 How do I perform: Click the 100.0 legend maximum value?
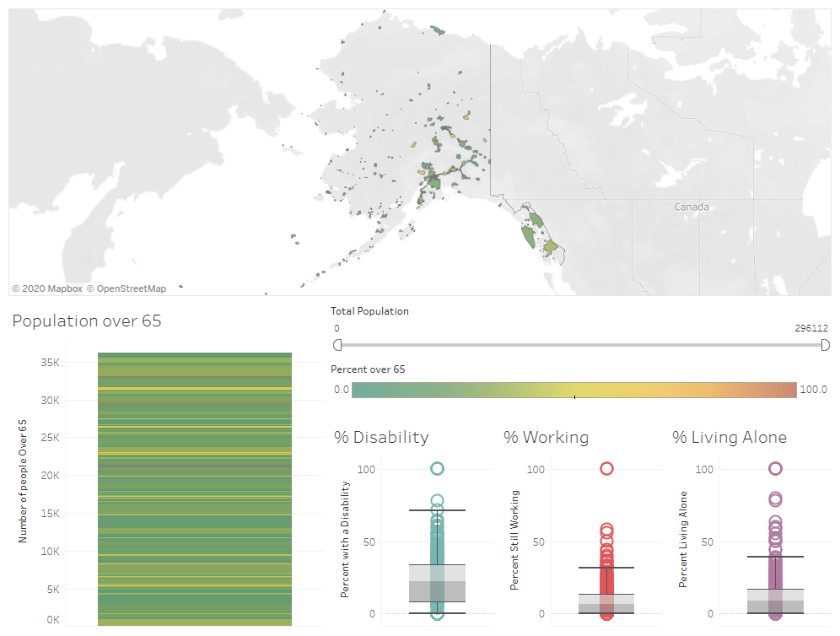pyautogui.click(x=813, y=390)
